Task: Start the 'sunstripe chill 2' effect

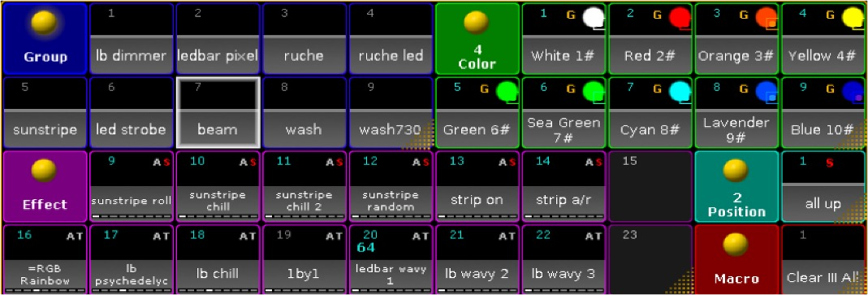Action: 304,186
